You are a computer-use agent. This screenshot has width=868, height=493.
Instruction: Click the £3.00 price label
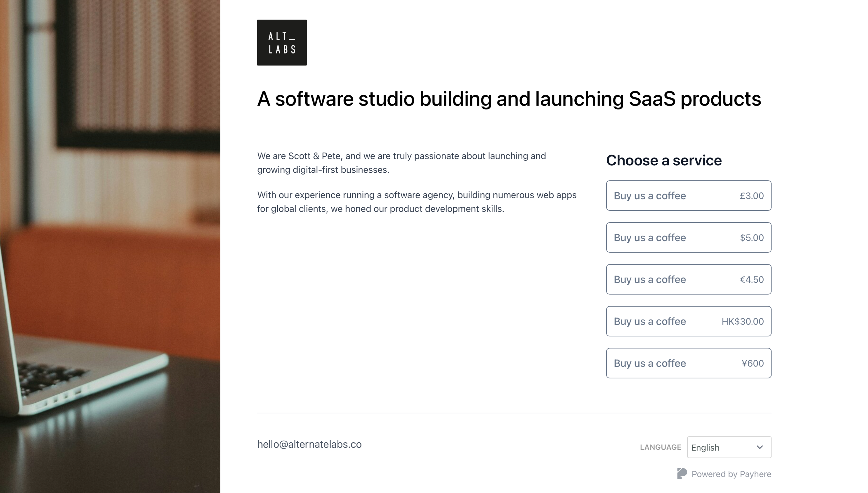752,196
